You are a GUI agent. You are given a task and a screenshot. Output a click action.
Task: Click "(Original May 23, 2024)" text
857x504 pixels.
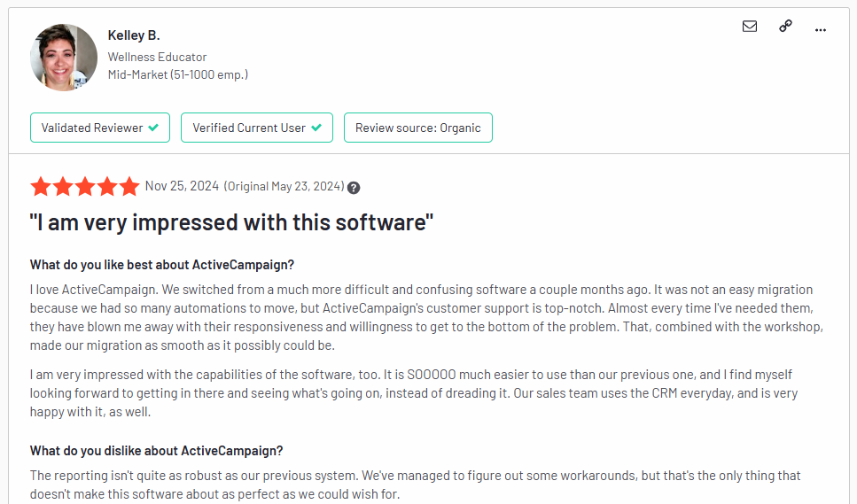284,186
